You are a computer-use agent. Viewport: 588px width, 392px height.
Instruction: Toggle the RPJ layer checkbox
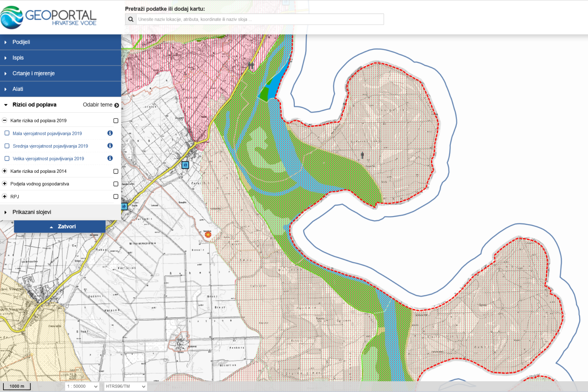(116, 197)
